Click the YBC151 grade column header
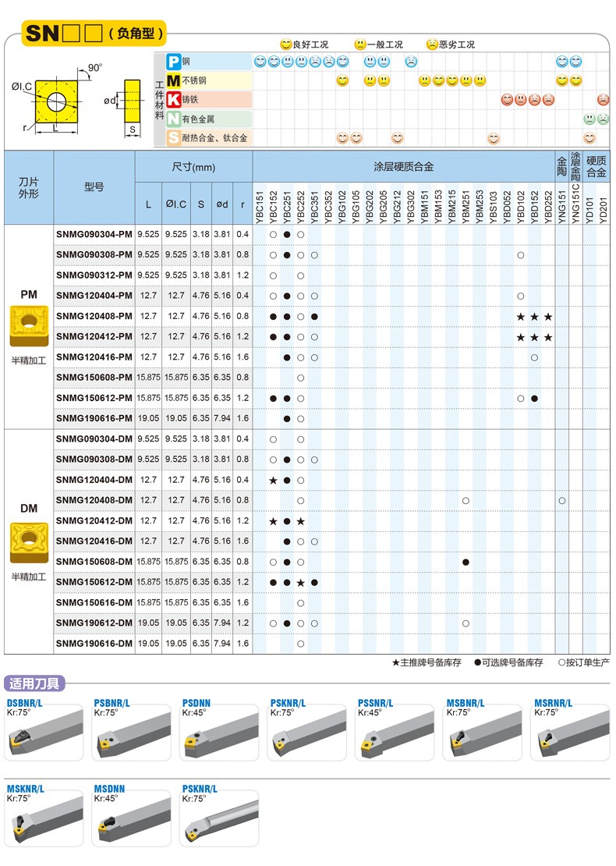 tap(260, 207)
